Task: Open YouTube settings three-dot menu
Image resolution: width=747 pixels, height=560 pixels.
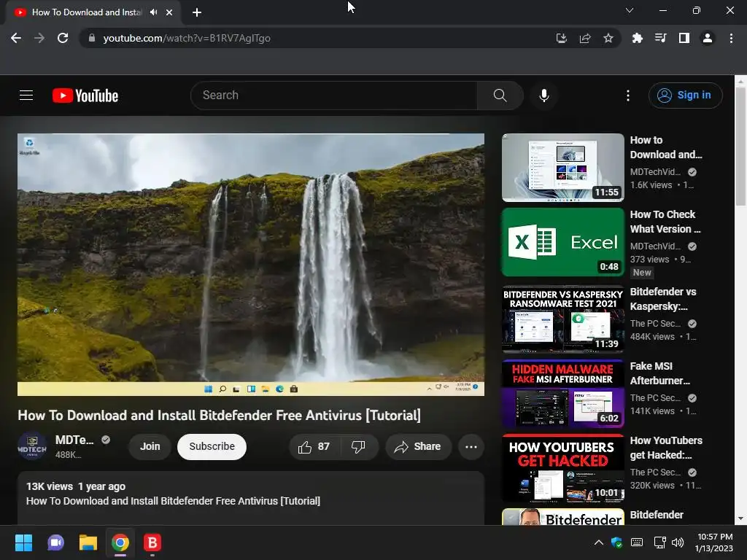Action: [x=628, y=96]
